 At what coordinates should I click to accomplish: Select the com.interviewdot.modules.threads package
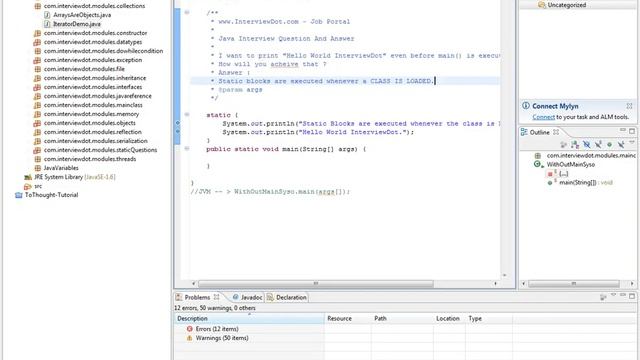coord(90,159)
